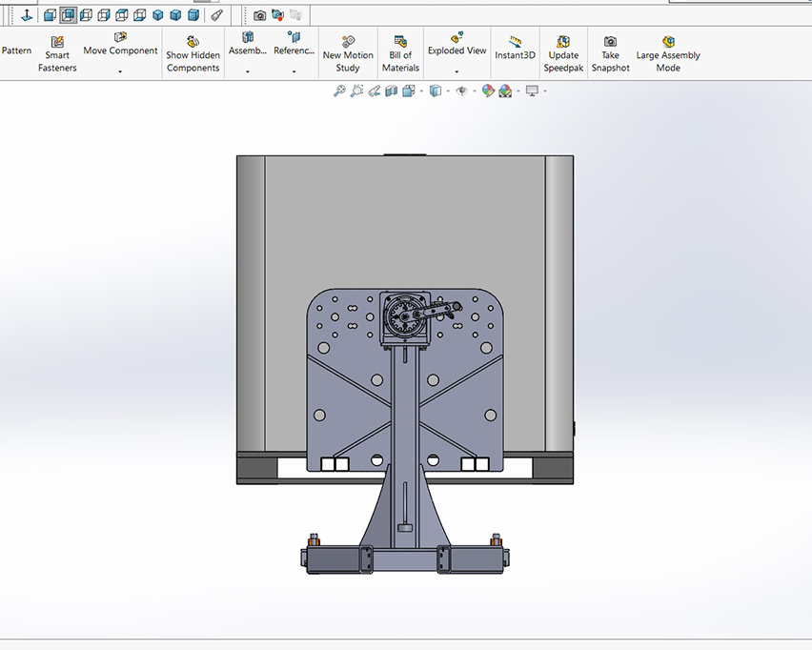Toggle Large Assembly Mode
Screen dimensions: 812x650
(668, 54)
